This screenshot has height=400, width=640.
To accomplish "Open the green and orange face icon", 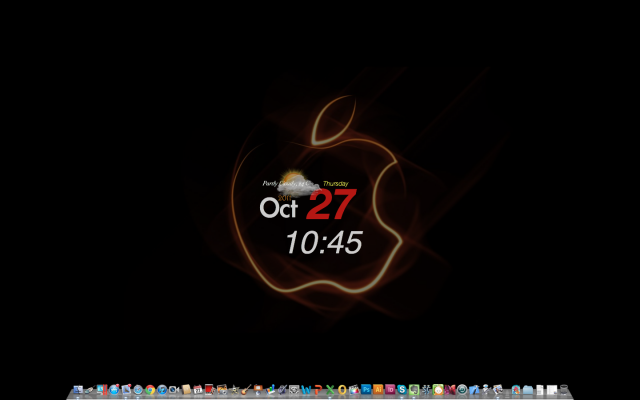I will [438, 390].
